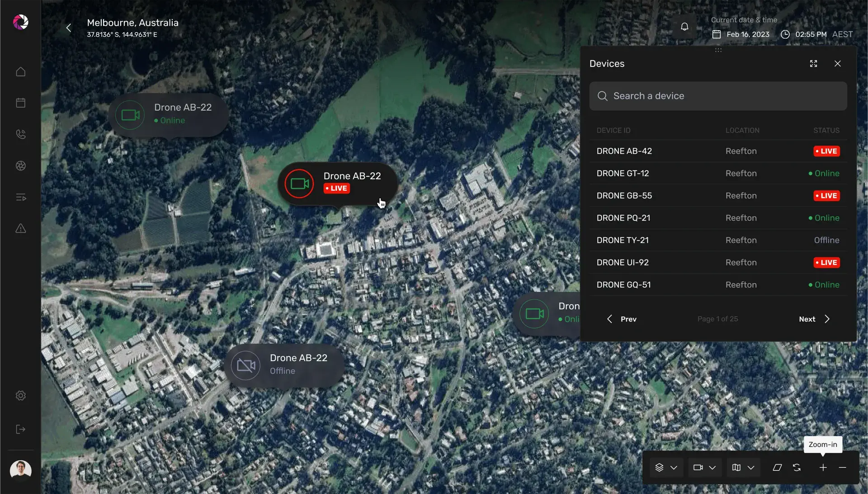Open DRONE AB-42 from the device list
868x494 pixels.
624,151
